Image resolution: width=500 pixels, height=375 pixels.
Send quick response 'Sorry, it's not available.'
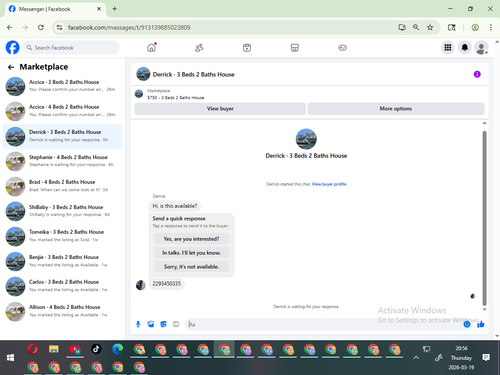(x=191, y=267)
